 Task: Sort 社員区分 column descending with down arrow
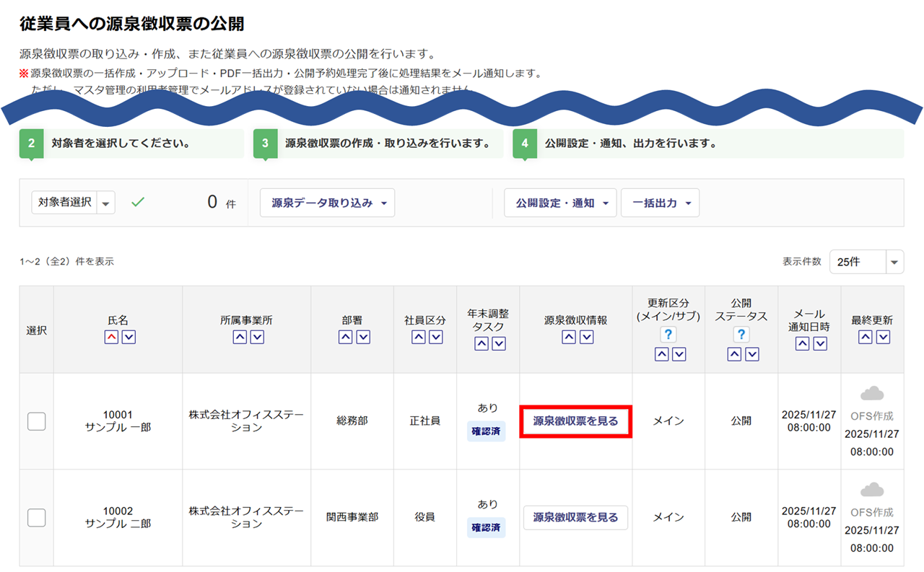(435, 337)
